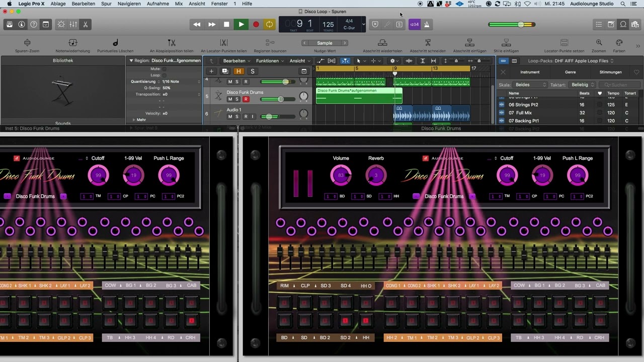The height and width of the screenshot is (362, 644).
Task: Stop playback with the Stop button
Action: [226, 24]
